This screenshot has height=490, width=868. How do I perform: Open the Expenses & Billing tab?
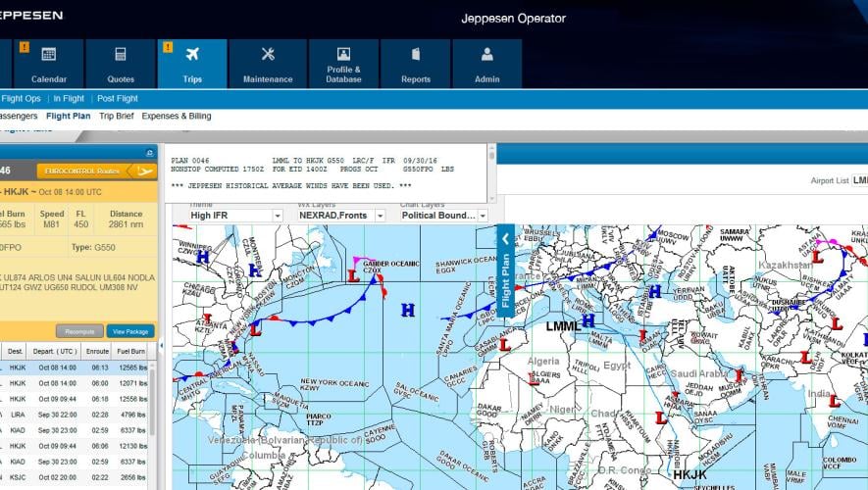click(x=177, y=116)
